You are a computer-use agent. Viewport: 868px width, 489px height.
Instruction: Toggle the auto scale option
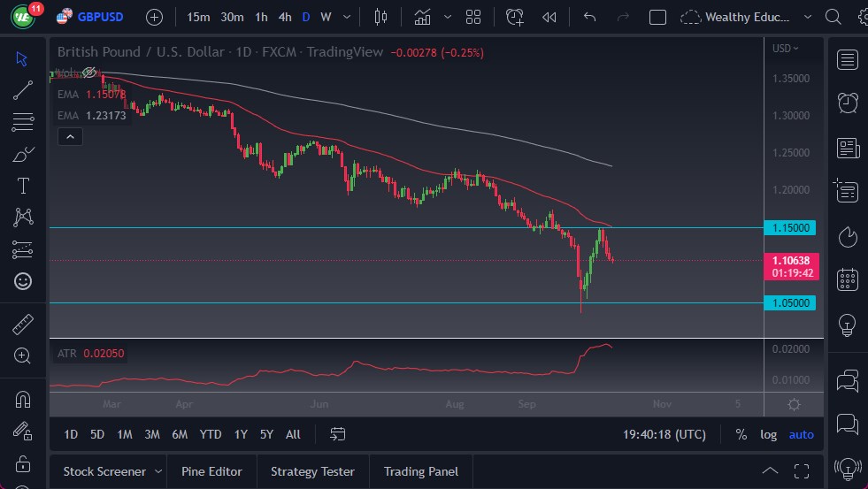801,434
